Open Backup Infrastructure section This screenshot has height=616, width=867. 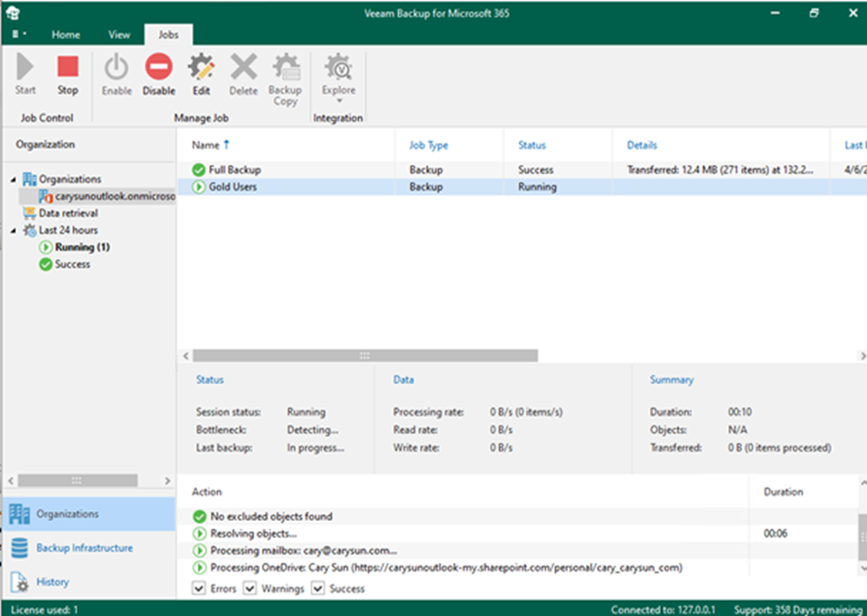(90, 548)
